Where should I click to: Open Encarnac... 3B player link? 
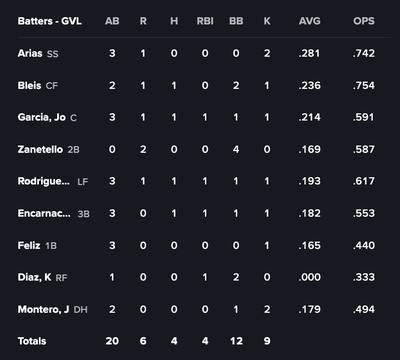(x=44, y=213)
